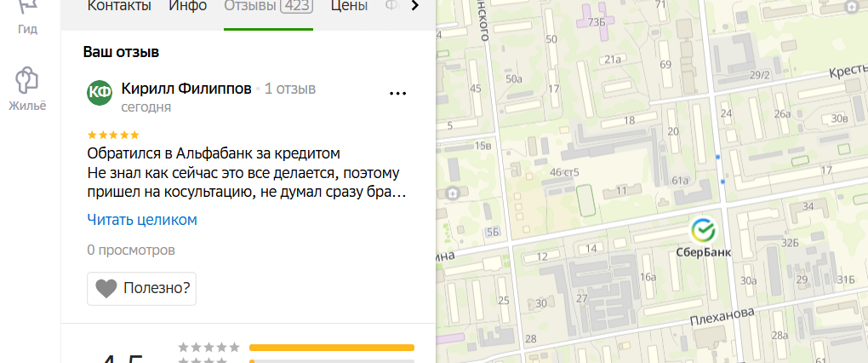Click building 50а on map
Screen dimensions: 868x363
(514, 79)
